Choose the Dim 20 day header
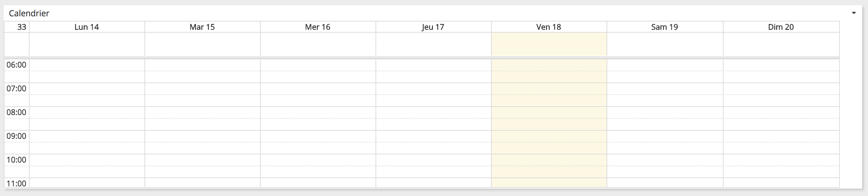 pyautogui.click(x=781, y=27)
